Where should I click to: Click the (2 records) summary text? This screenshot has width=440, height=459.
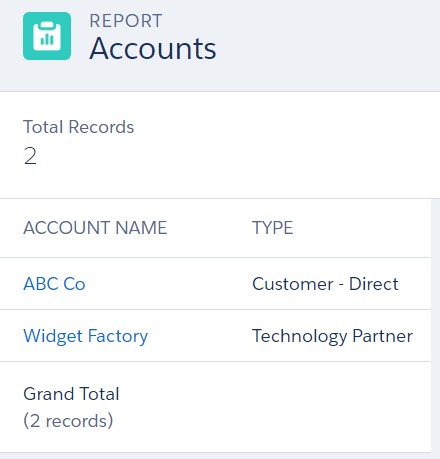[68, 421]
